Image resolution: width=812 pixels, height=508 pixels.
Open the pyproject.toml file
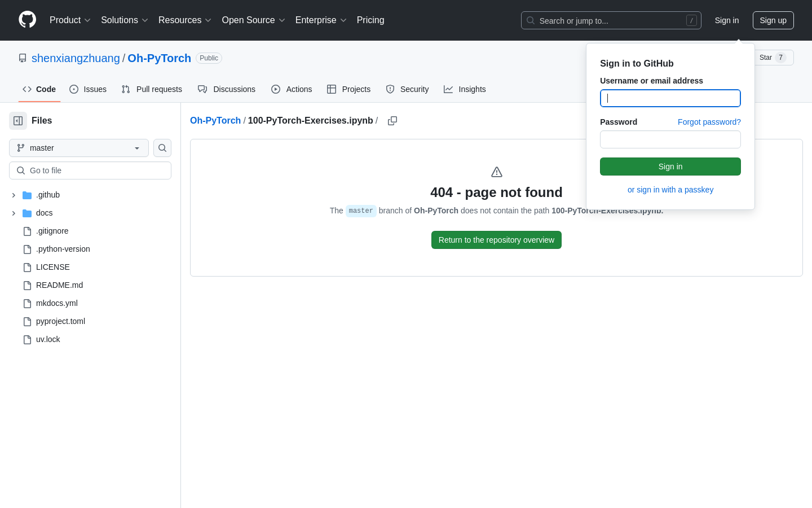coord(60,321)
